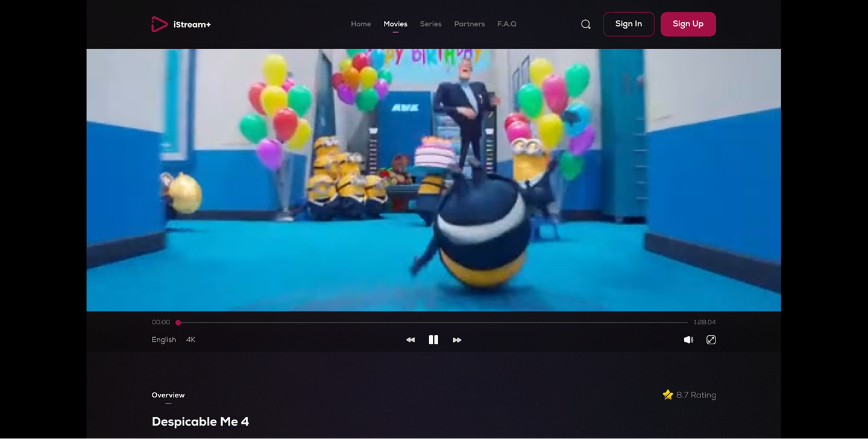Mute the volume speaker icon
This screenshot has width=868, height=439.
(x=688, y=340)
